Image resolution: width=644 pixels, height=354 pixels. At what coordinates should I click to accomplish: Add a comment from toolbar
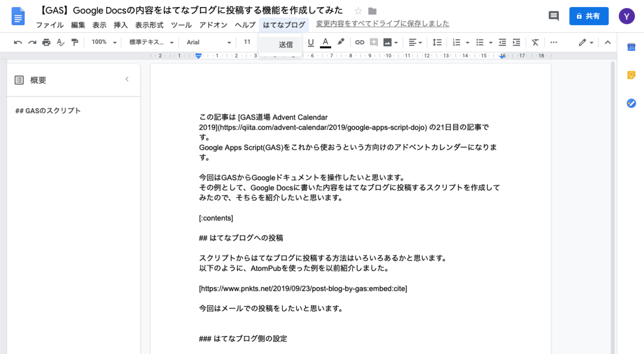click(374, 42)
